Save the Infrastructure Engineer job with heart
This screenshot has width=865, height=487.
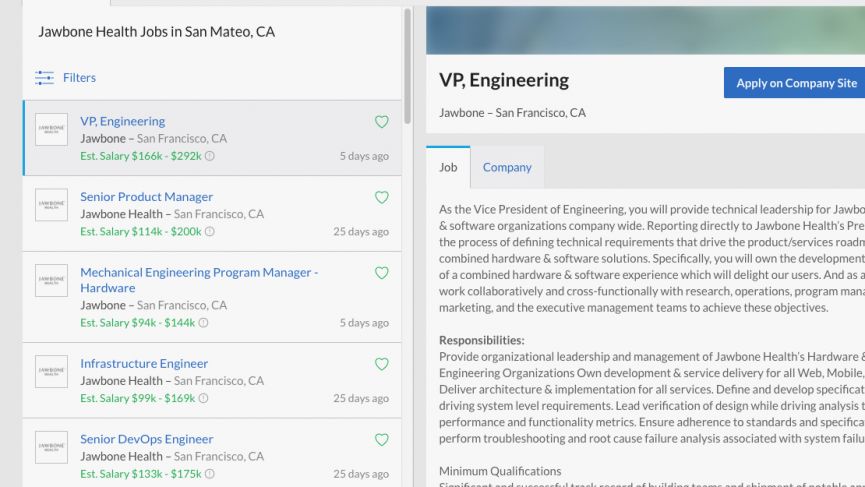(382, 363)
